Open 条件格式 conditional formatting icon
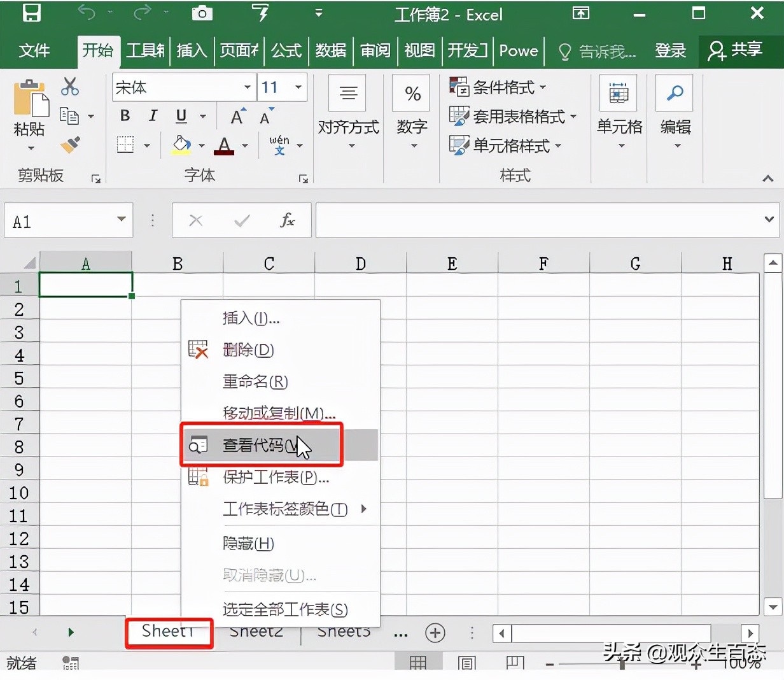This screenshot has width=784, height=680. pyautogui.click(x=459, y=86)
